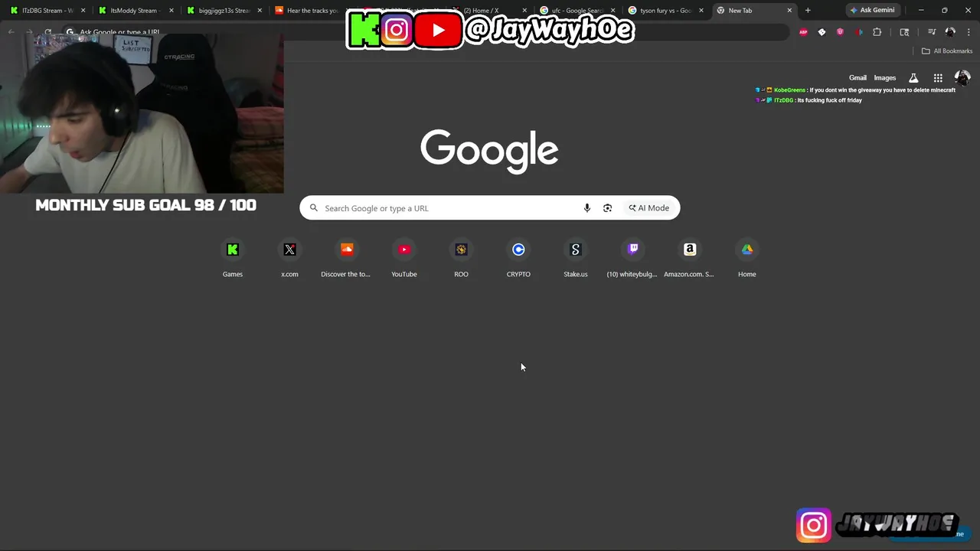980x551 pixels.
Task: Click the red and blue extension icon
Action: [x=858, y=32]
